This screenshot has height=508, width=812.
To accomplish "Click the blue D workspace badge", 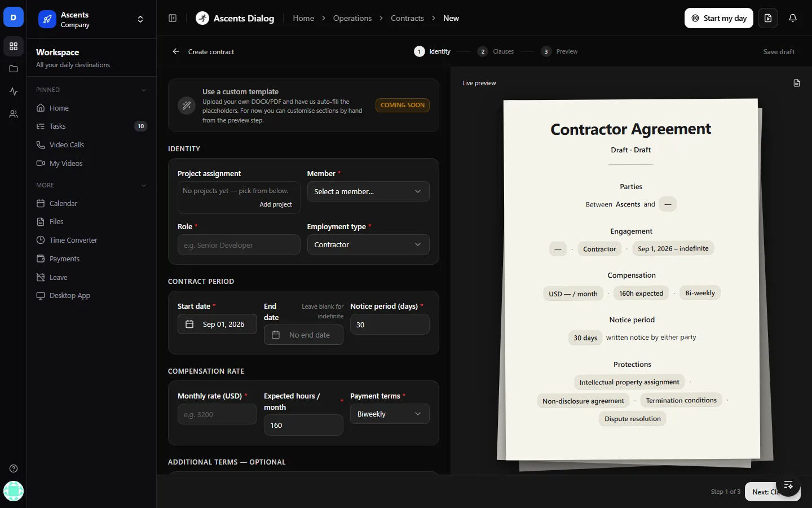I will 14,17.
